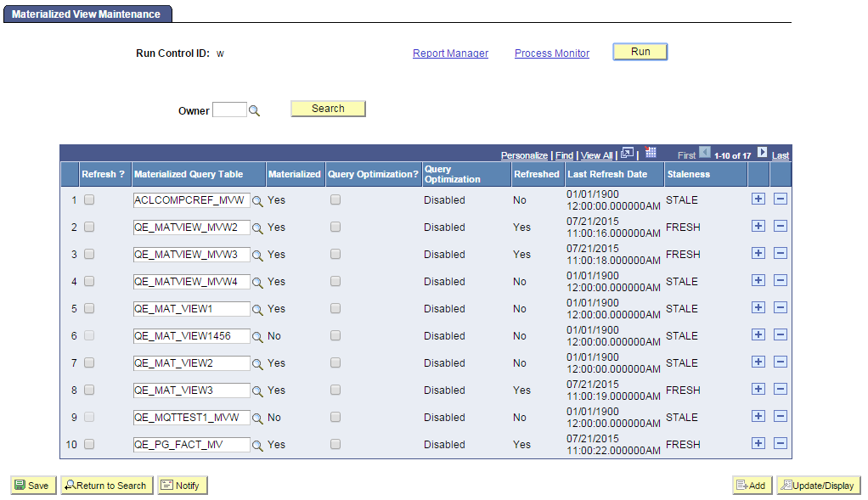The height and width of the screenshot is (500, 868).
Task: Enable Query Optimization for QE_MAT_VIEW3
Action: [x=335, y=390]
